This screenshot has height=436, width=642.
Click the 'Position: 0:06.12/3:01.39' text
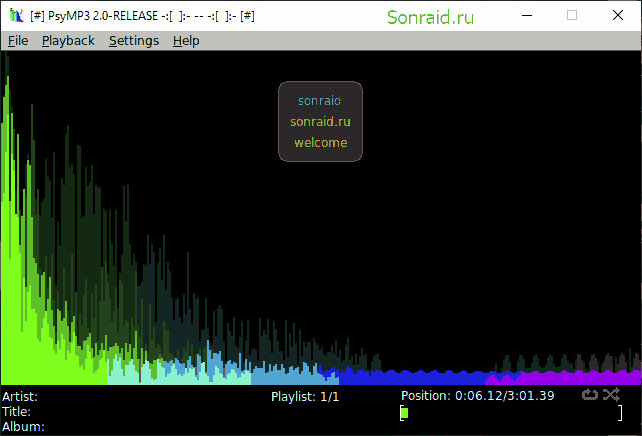[x=477, y=396]
